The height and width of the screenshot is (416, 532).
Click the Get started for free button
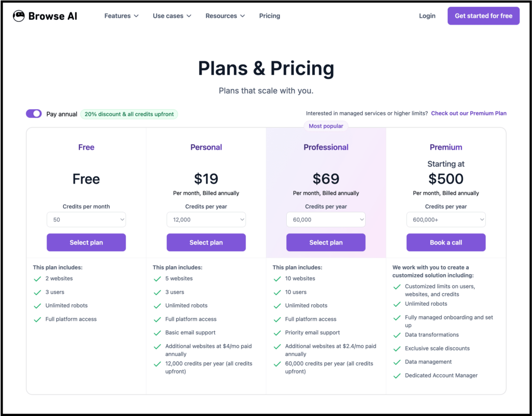click(x=483, y=16)
